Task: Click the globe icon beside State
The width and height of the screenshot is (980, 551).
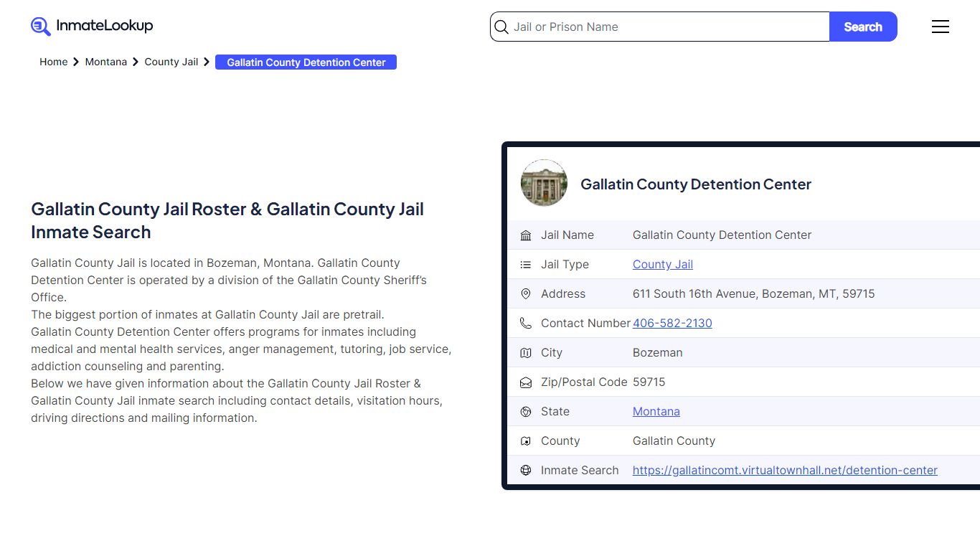Action: coord(526,412)
